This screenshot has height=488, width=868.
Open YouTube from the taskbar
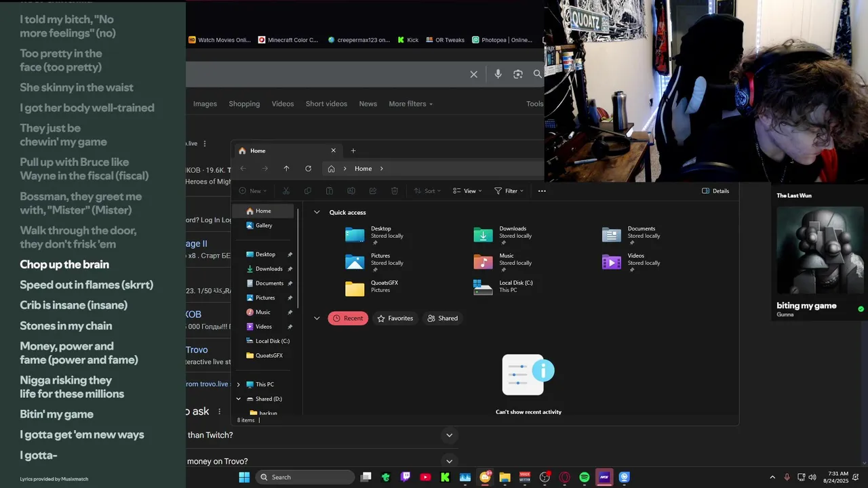(425, 477)
